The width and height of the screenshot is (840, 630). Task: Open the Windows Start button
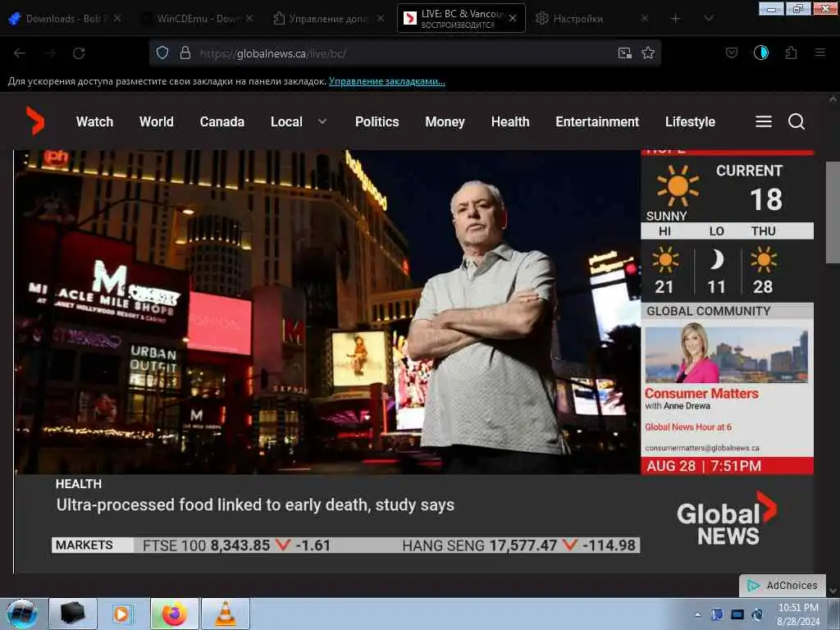(x=22, y=614)
